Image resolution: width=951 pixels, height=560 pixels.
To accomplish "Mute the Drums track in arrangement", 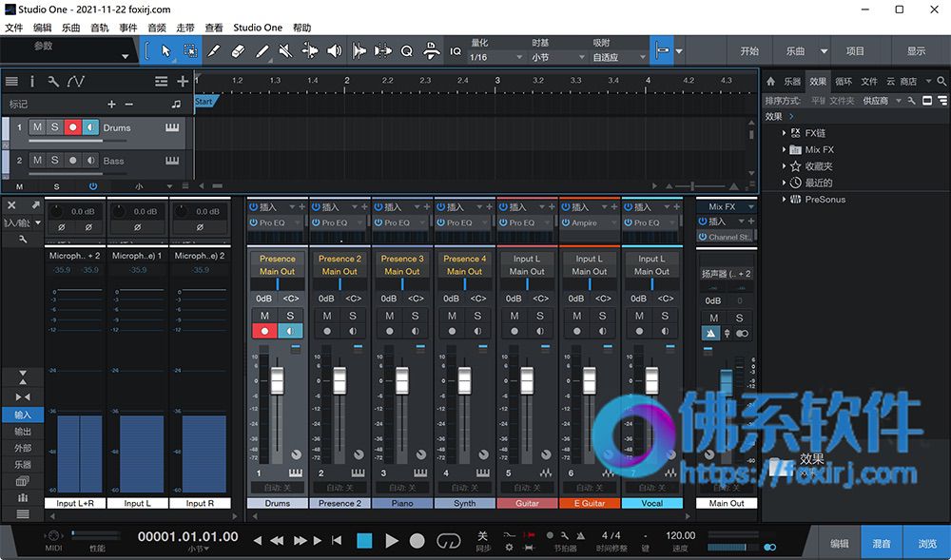I will coord(38,127).
